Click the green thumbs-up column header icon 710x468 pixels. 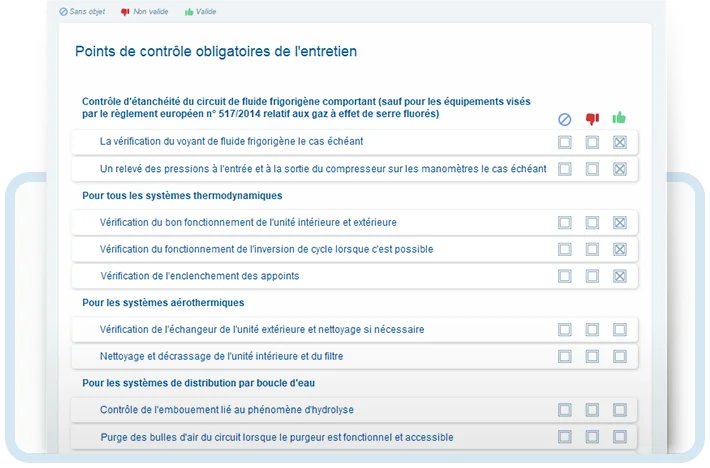619,118
